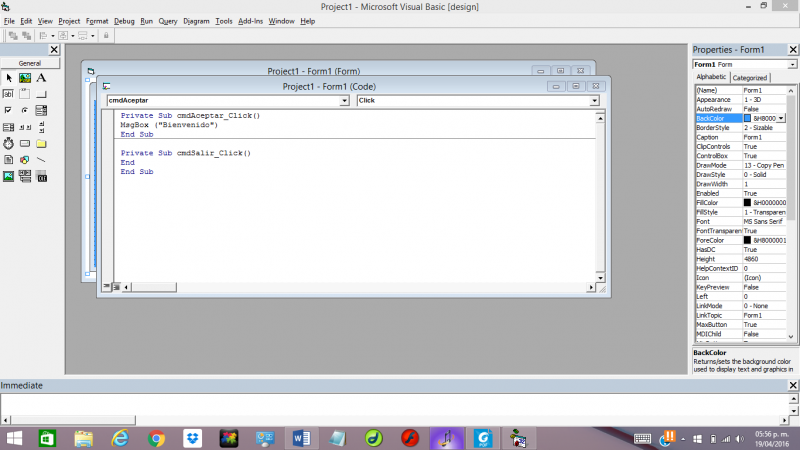Open the File menu
800x450 pixels.
click(x=9, y=21)
